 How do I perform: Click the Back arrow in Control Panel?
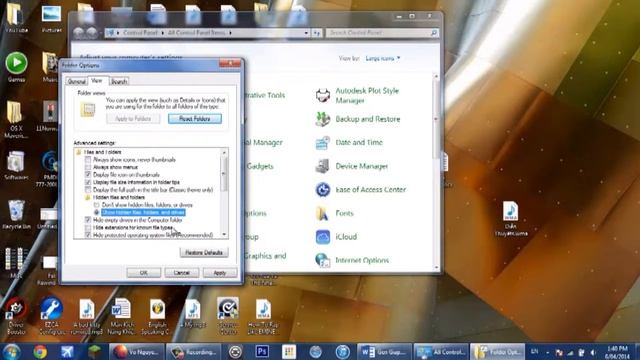[78, 33]
